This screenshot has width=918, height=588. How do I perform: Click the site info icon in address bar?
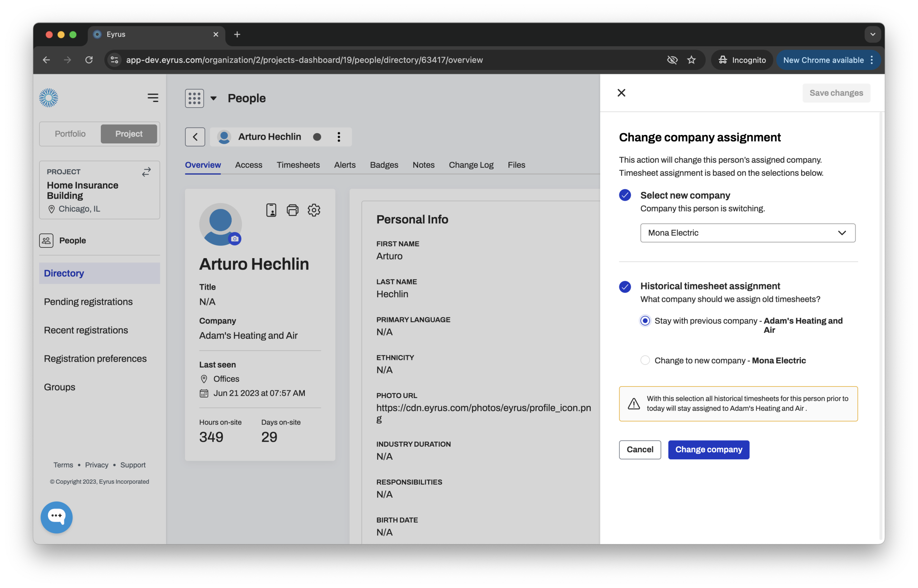tap(114, 60)
